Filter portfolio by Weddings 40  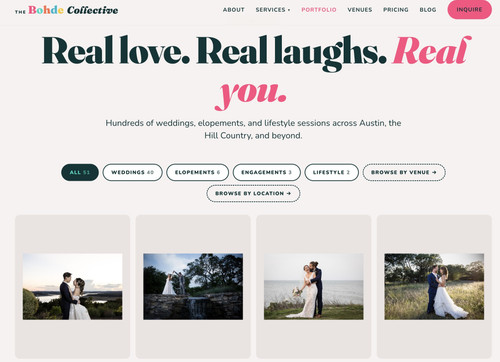132,172
